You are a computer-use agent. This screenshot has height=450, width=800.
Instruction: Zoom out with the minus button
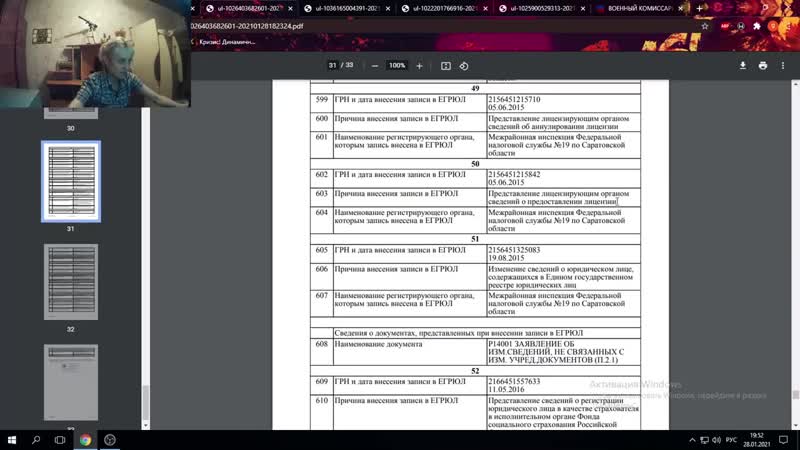click(x=374, y=66)
